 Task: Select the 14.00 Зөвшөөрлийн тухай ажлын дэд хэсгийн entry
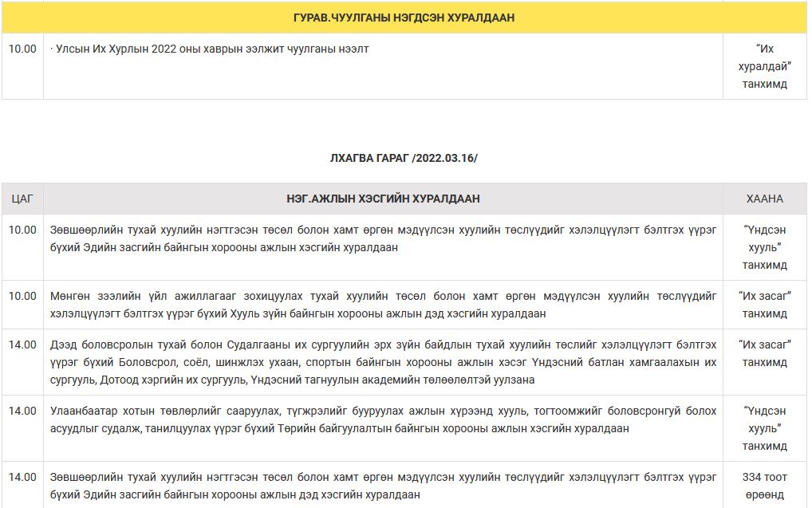tap(383, 486)
